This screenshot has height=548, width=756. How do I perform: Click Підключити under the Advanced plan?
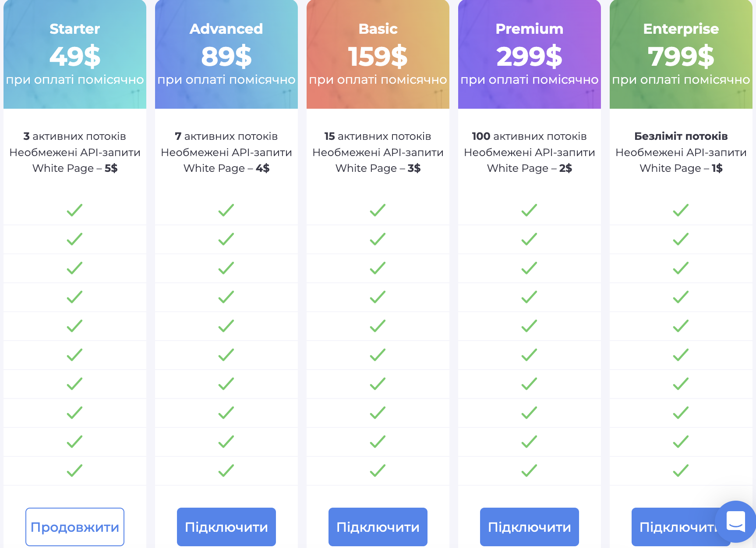coord(226,527)
